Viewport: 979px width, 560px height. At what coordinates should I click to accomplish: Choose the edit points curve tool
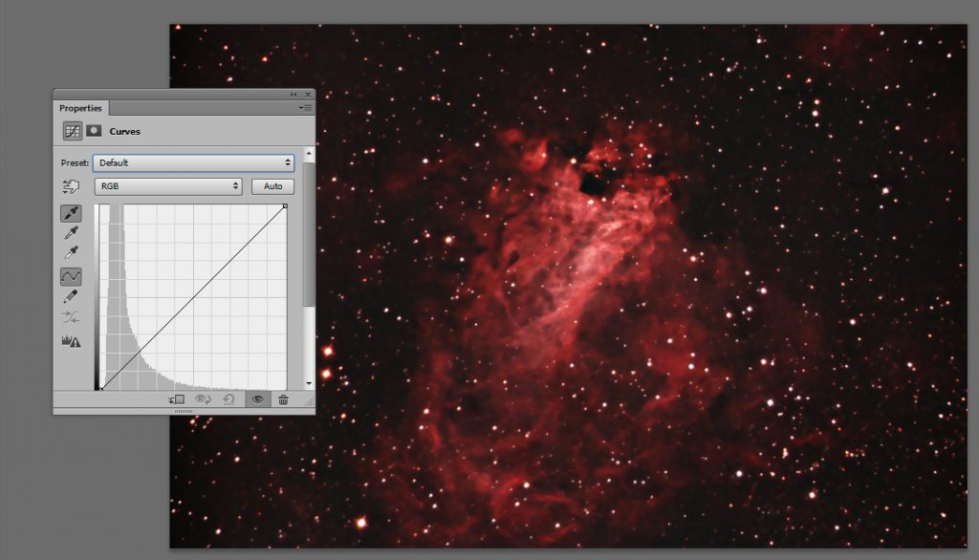[71, 276]
